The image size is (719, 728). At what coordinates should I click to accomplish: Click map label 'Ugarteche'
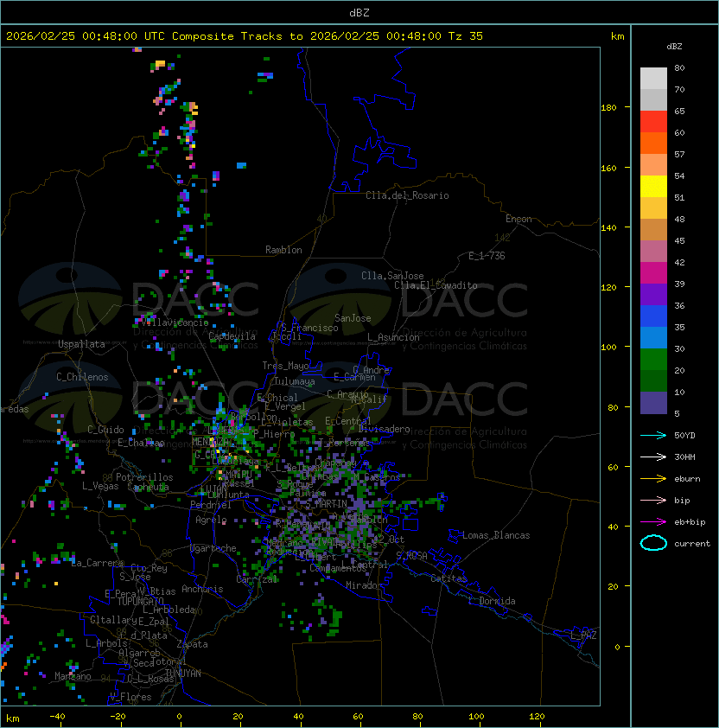pyautogui.click(x=213, y=548)
